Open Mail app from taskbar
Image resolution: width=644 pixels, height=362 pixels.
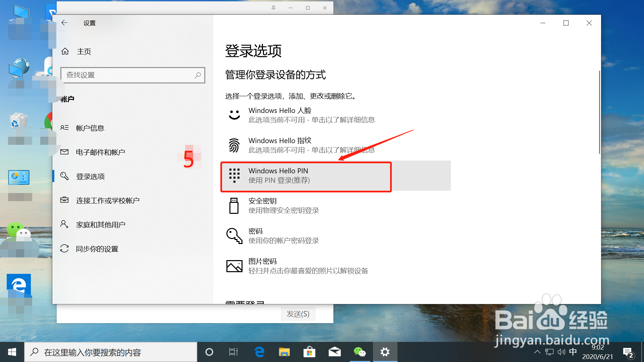point(334,352)
